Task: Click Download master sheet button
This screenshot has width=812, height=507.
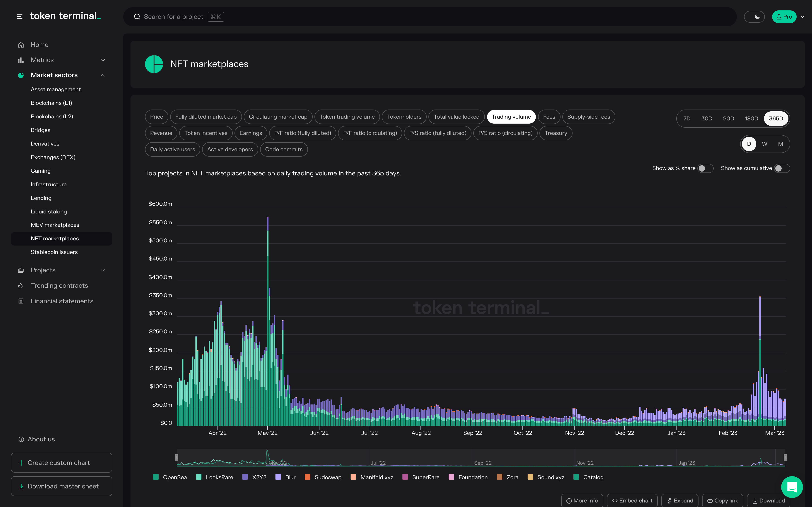Action: (x=62, y=486)
